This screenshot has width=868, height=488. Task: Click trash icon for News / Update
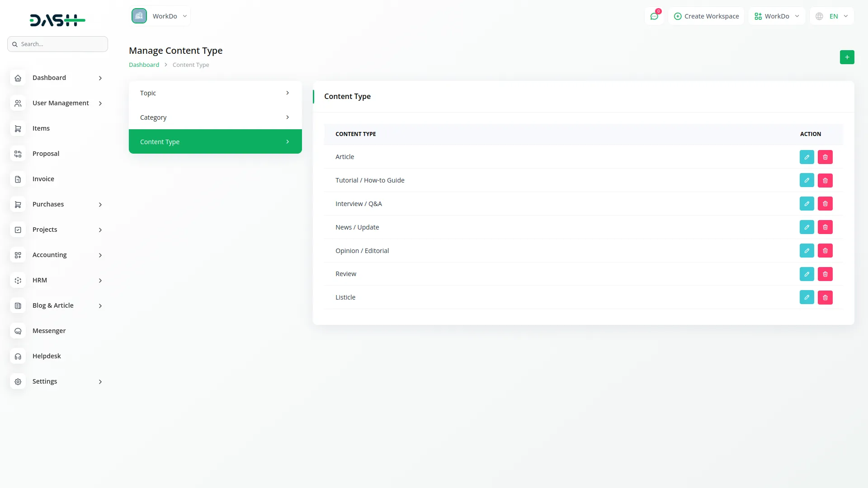click(x=825, y=227)
